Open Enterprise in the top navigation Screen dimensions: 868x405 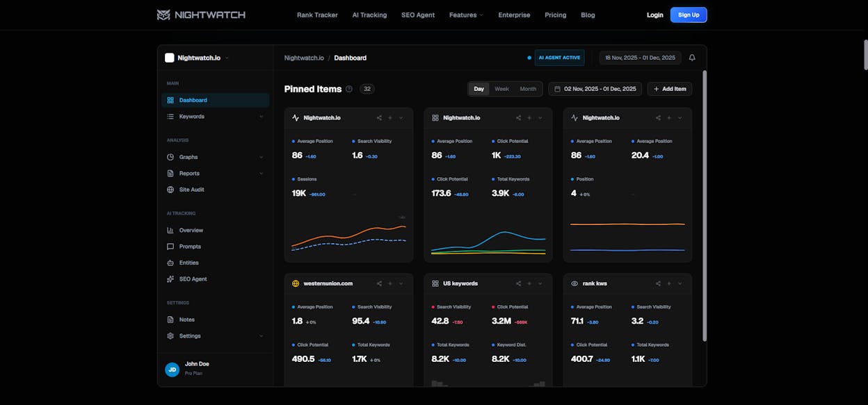pos(514,15)
